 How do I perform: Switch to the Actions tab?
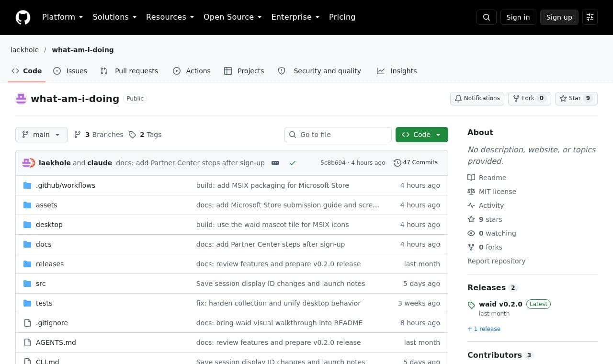(192, 71)
